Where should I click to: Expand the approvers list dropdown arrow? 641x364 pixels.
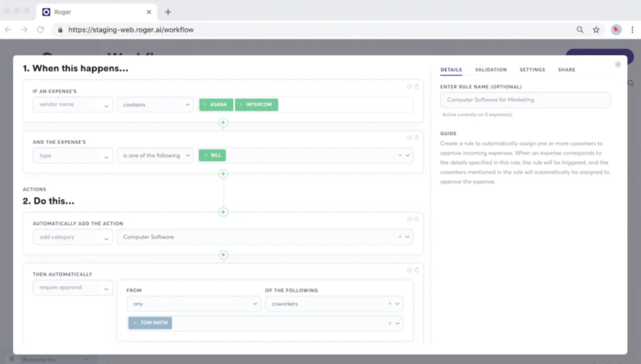397,323
